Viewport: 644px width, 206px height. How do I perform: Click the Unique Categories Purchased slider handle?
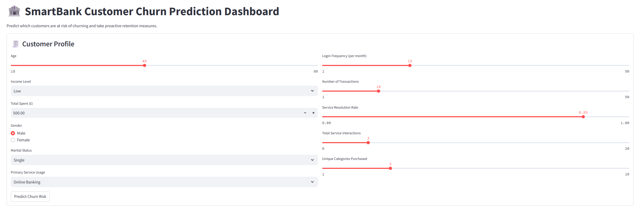(390, 168)
